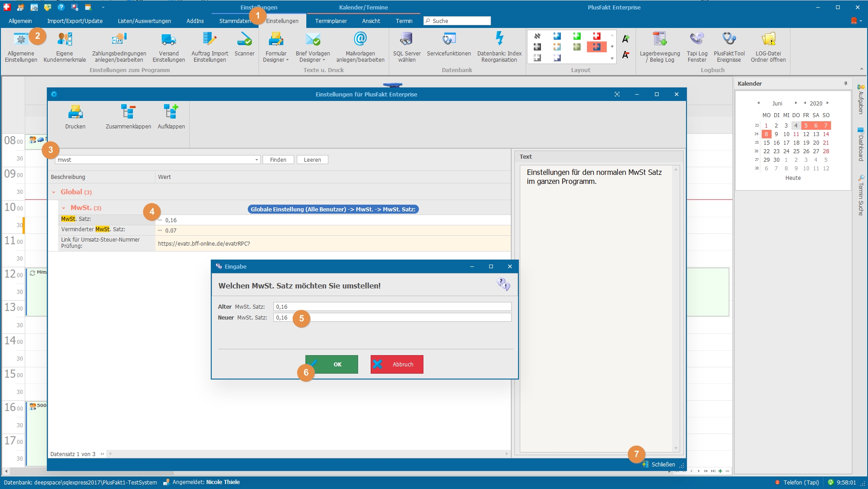The height and width of the screenshot is (489, 868).
Task: Open the Allgemein ribbon tab
Action: [20, 21]
